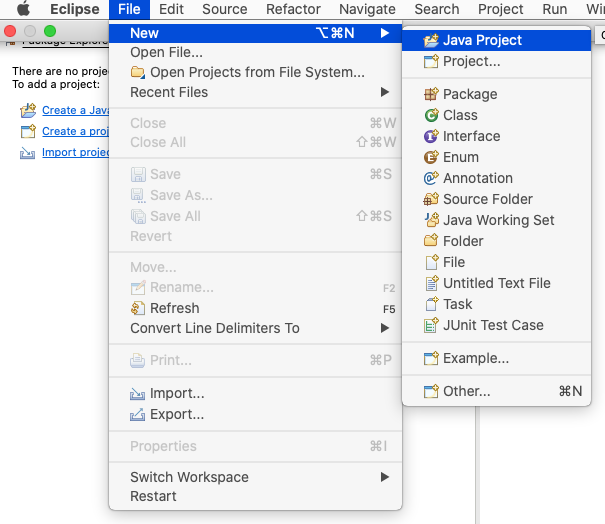Choose Restart from File menu
Image resolution: width=605 pixels, height=524 pixels.
tap(255, 496)
